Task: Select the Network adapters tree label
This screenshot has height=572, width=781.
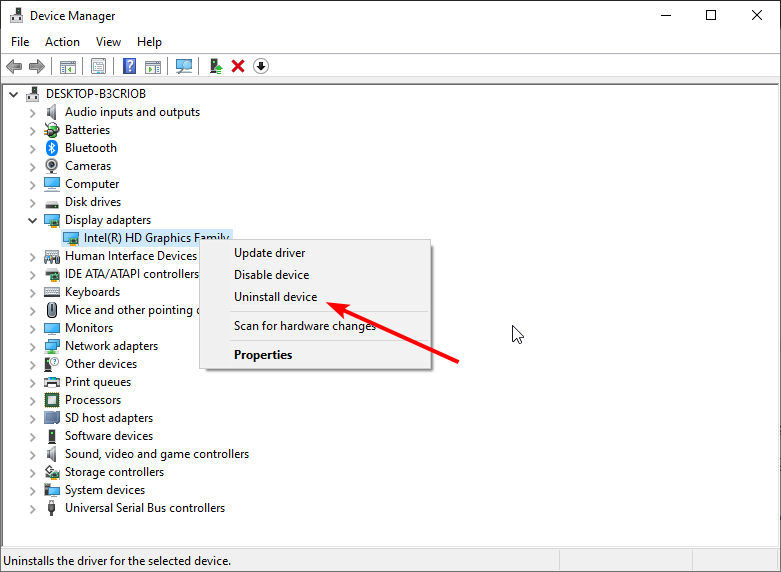Action: 111,346
